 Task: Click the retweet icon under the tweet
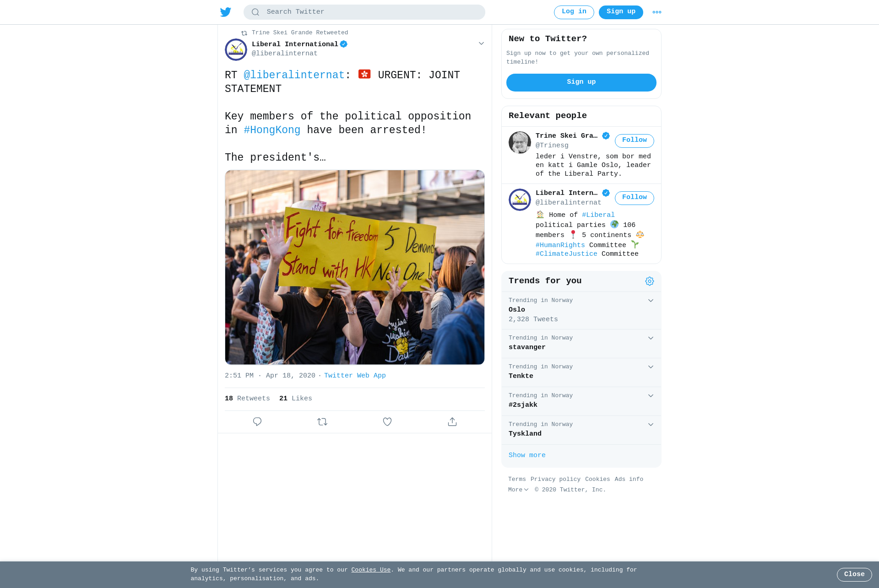(322, 422)
